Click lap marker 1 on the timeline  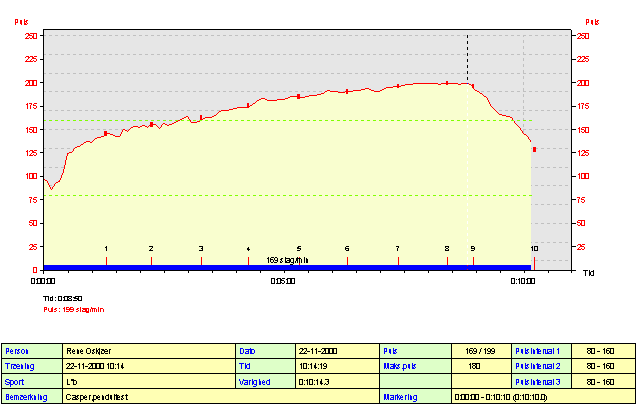pyautogui.click(x=106, y=248)
